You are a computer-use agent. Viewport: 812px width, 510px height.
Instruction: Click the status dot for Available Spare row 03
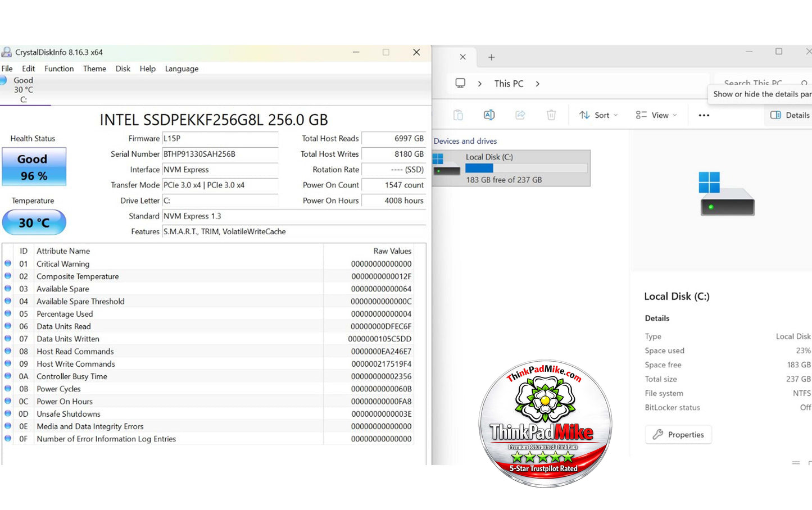8,288
